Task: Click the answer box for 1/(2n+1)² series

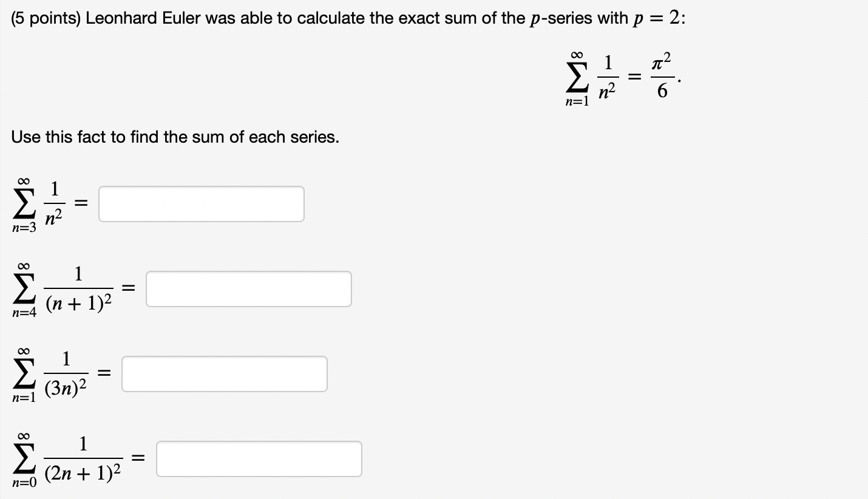Action: click(259, 459)
